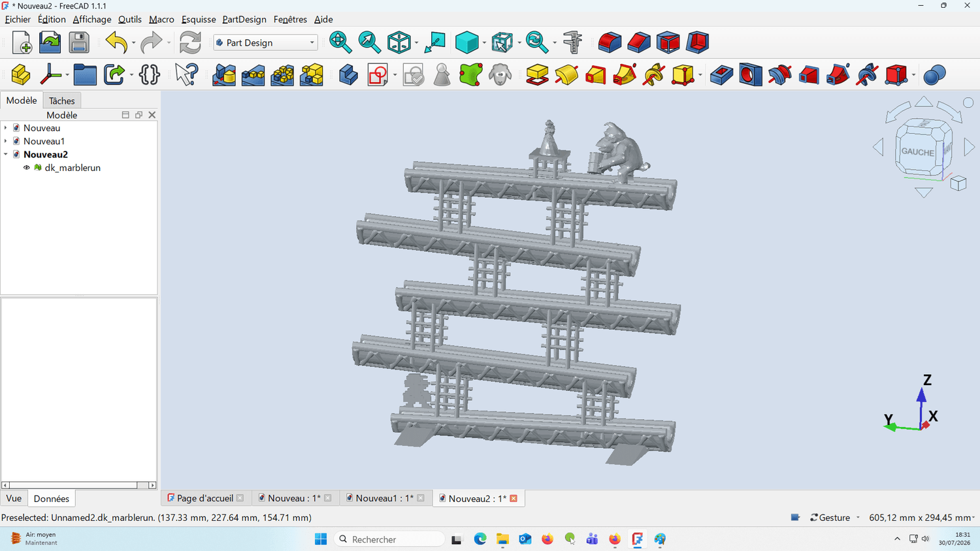Select the Groove tool
This screenshot has width=980, height=551.
pyautogui.click(x=779, y=75)
